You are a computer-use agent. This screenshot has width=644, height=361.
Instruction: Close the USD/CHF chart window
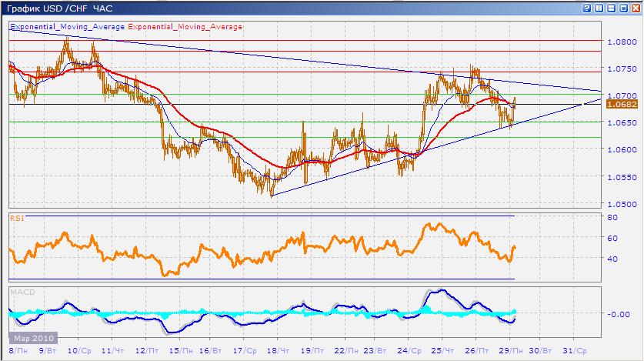pos(636,8)
